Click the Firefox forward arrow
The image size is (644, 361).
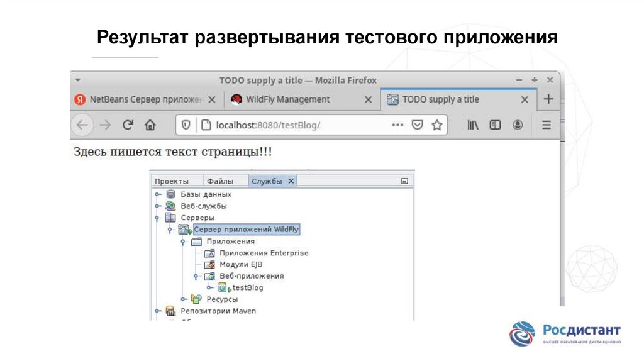click(106, 125)
